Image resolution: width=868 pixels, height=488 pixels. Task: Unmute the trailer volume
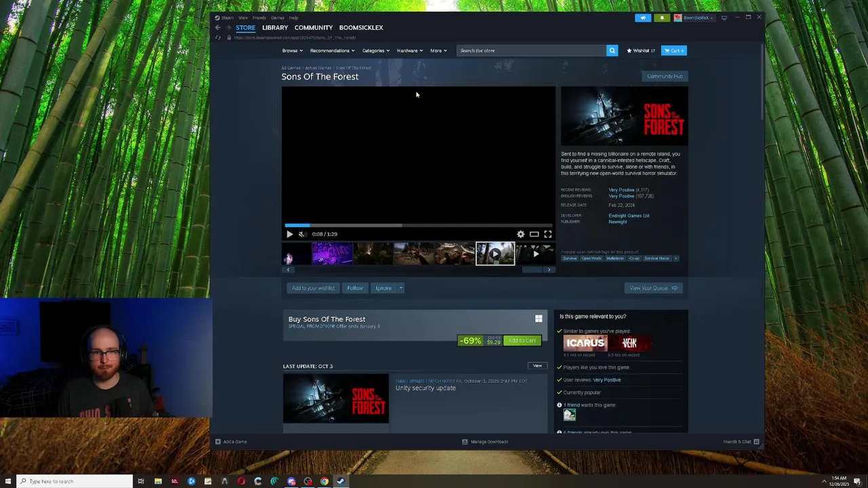pyautogui.click(x=302, y=234)
